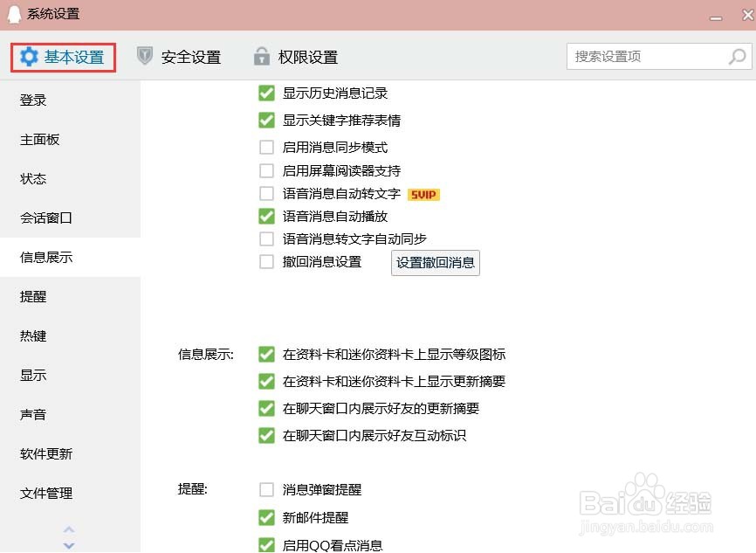Image resolution: width=756 pixels, height=553 pixels.
Task: Select 主面板 in the sidebar
Action: point(71,140)
